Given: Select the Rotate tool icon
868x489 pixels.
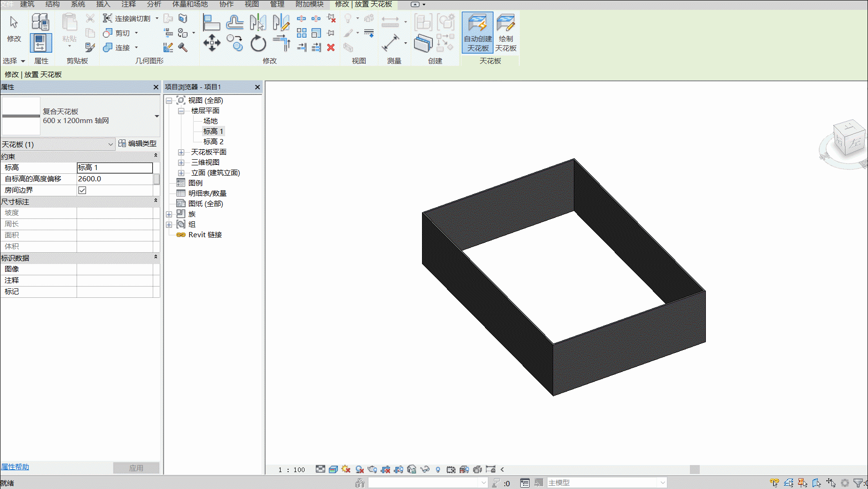Looking at the screenshot, I should point(258,43).
